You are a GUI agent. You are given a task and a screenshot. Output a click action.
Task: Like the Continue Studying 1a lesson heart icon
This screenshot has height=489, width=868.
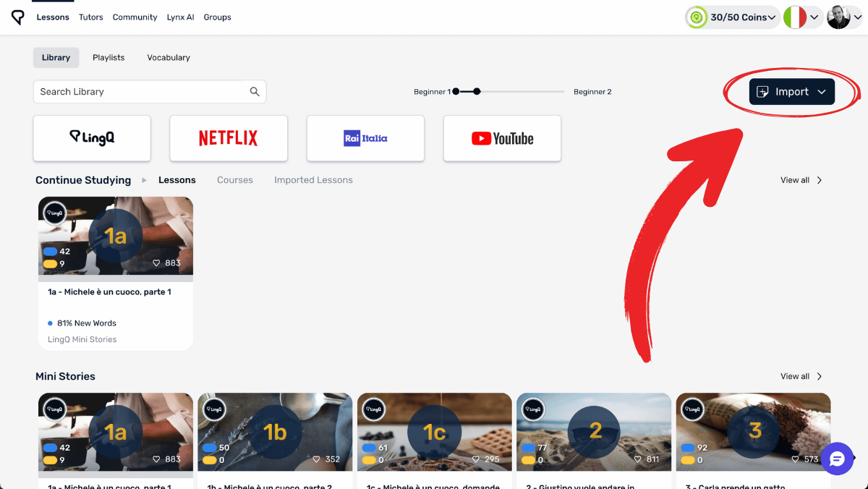point(156,263)
